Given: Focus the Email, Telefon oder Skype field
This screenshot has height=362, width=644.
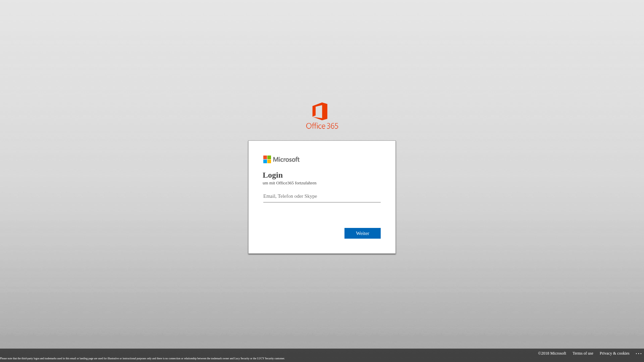Looking at the screenshot, I should [322, 196].
